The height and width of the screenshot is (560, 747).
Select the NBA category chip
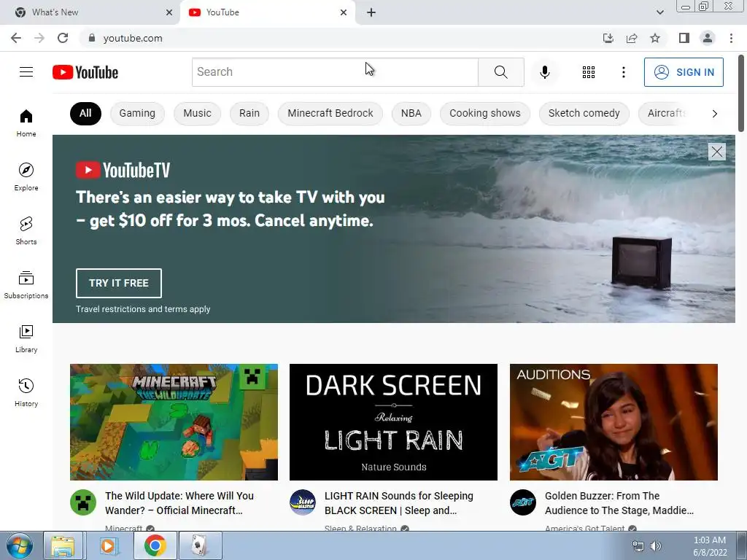click(x=411, y=113)
